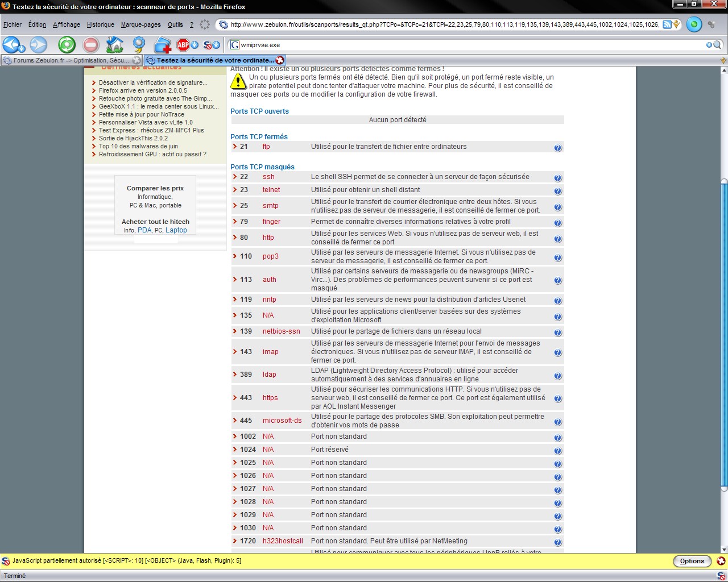The height and width of the screenshot is (582, 728).
Task: Go to the Home page icon
Action: tap(115, 44)
